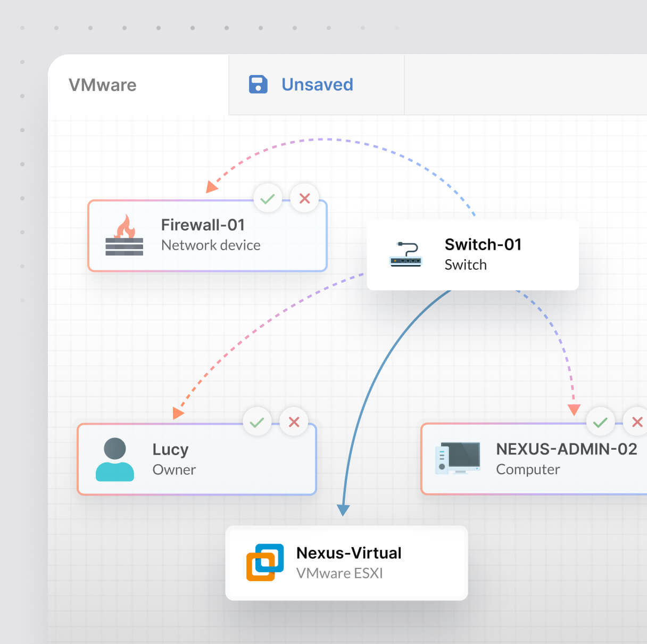Select the computer icon on NEXUS-ADMIN-02
Screen dimensions: 647x644
(459, 459)
